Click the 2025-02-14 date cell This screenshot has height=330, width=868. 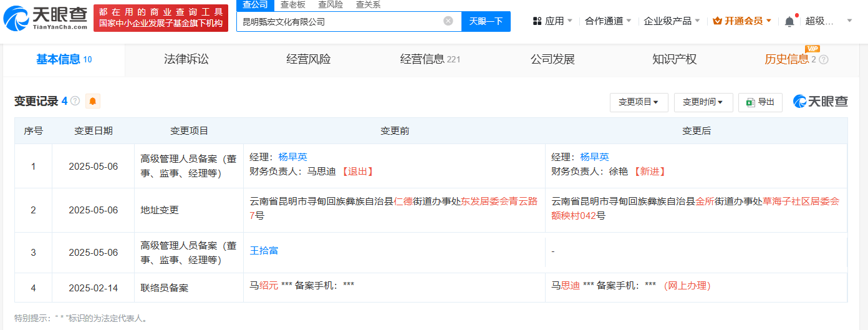tap(94, 288)
